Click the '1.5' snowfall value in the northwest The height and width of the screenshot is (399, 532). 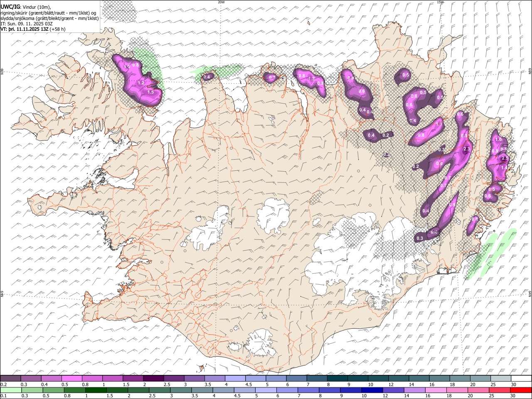click(x=151, y=92)
